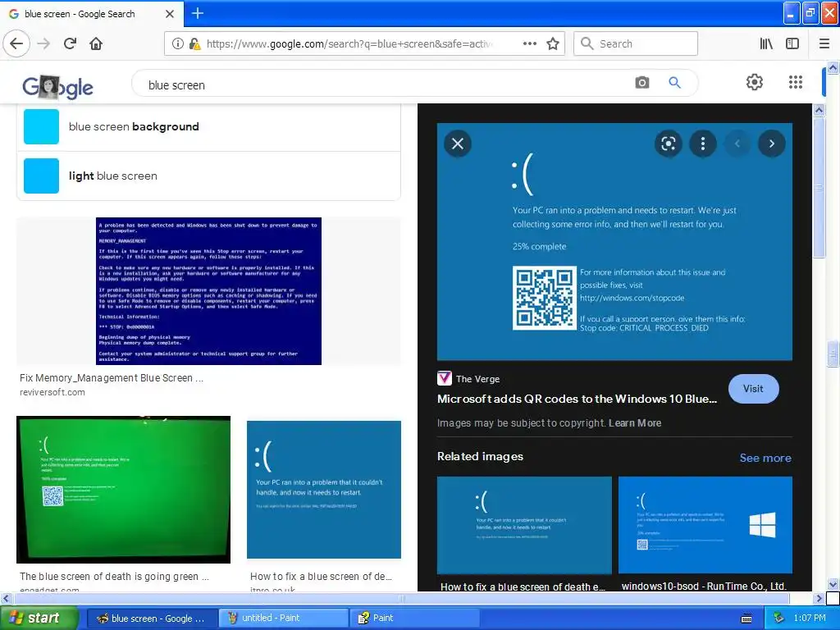
Task: Toggle the sidebar icon in browser toolbar
Action: 792,43
